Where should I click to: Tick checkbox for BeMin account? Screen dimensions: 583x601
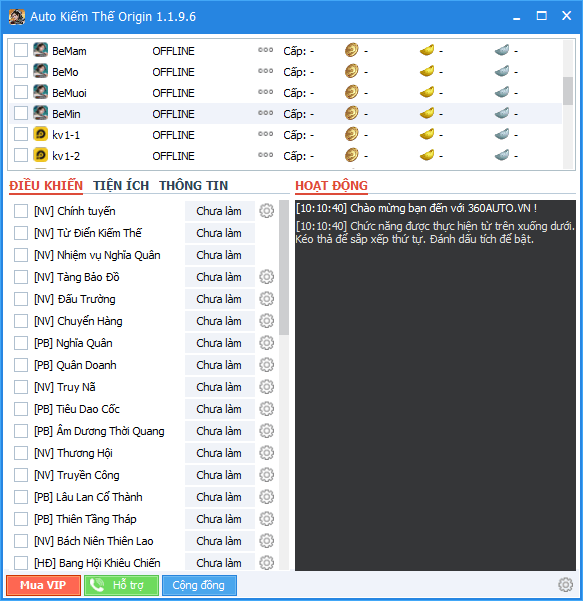[x=21, y=113]
